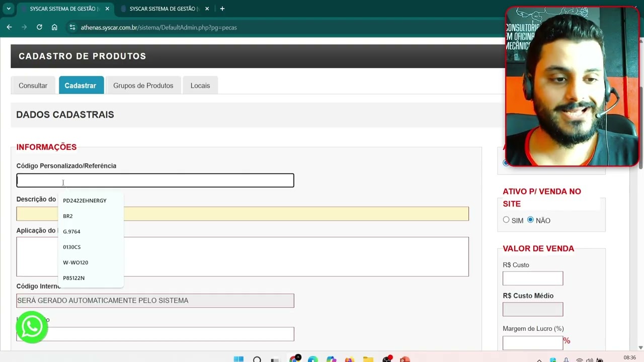Click the Aplicação text area
This screenshot has width=644, height=362.
(243, 257)
